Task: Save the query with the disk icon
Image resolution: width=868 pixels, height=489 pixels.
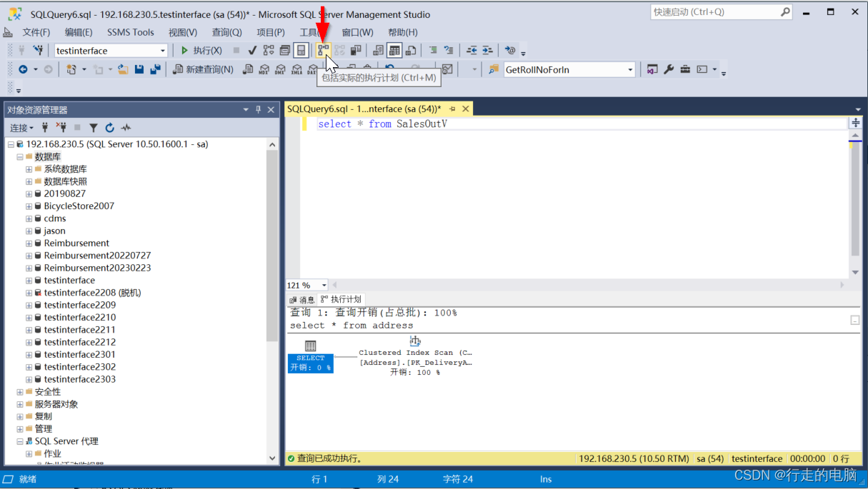Action: click(139, 69)
